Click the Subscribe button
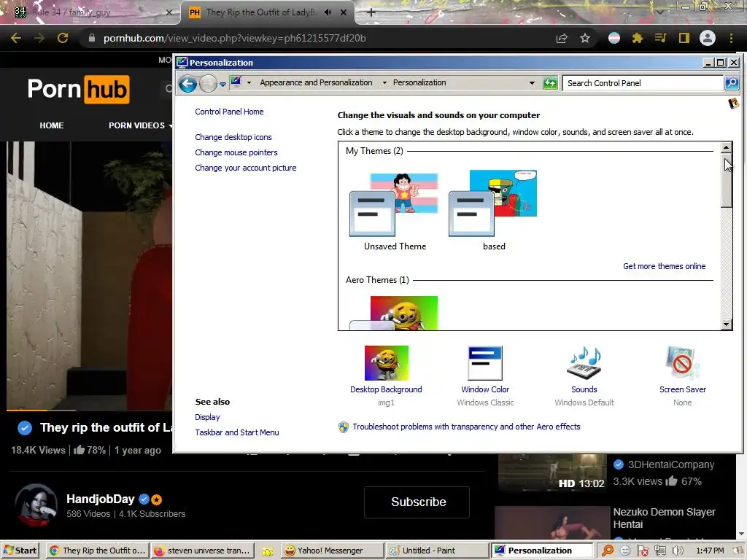Screen dimensions: 747x560 [x=418, y=502]
